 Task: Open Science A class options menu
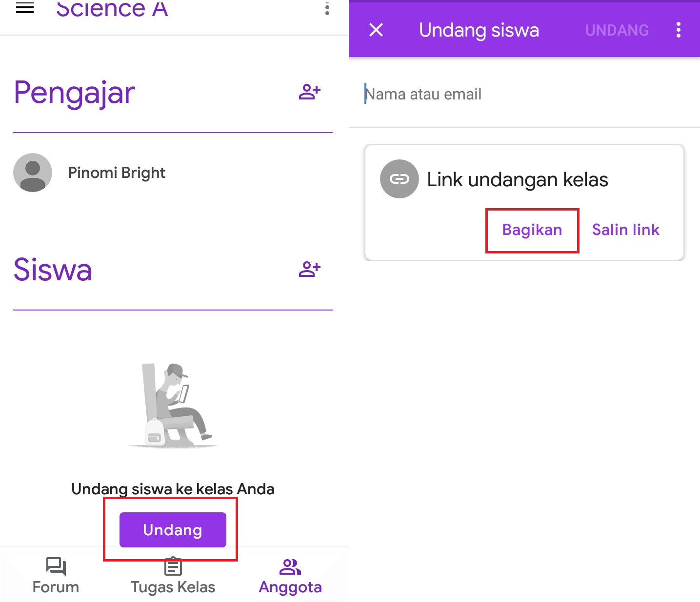tap(327, 8)
